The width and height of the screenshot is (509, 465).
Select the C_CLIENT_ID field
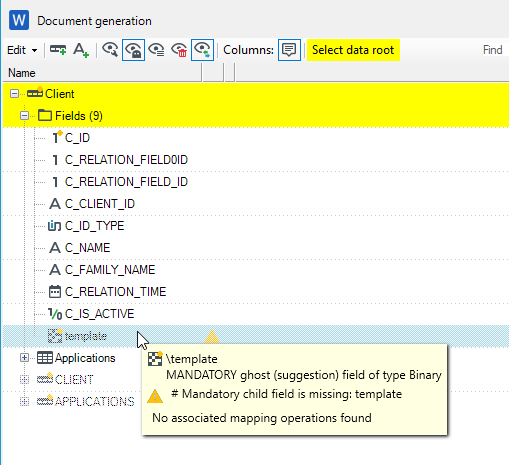click(100, 204)
